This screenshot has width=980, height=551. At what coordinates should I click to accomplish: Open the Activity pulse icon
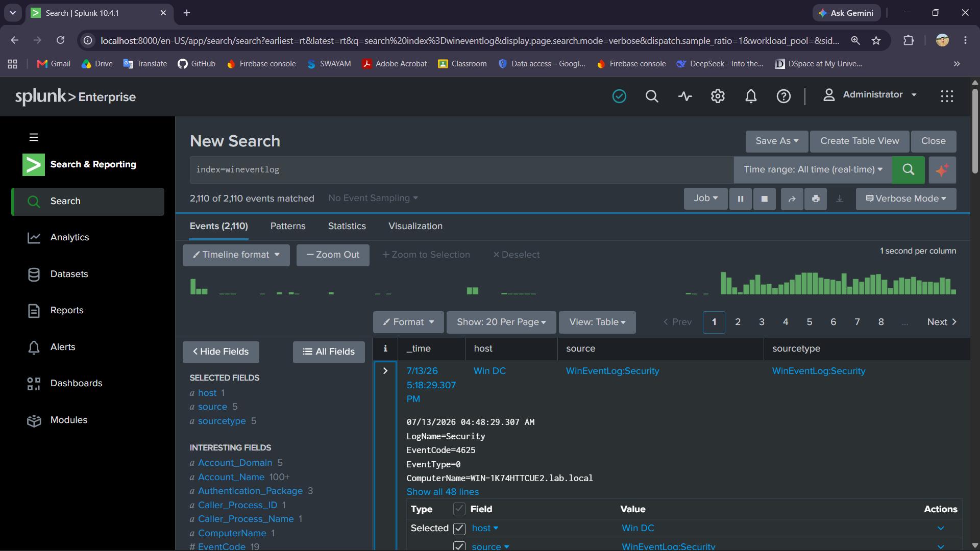point(685,96)
